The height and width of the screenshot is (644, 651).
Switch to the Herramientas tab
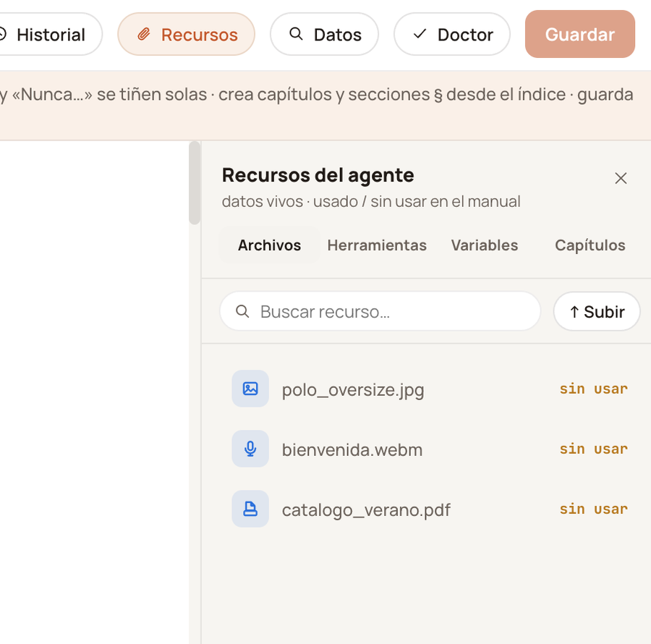click(377, 245)
